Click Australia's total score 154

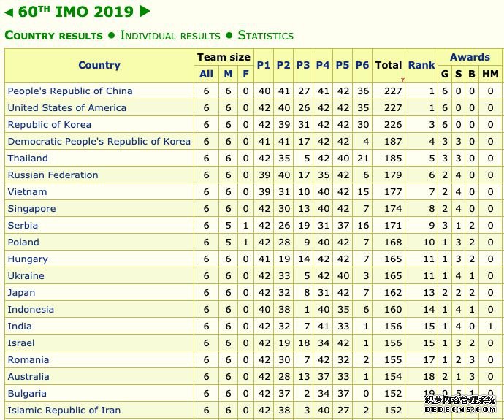coord(393,377)
